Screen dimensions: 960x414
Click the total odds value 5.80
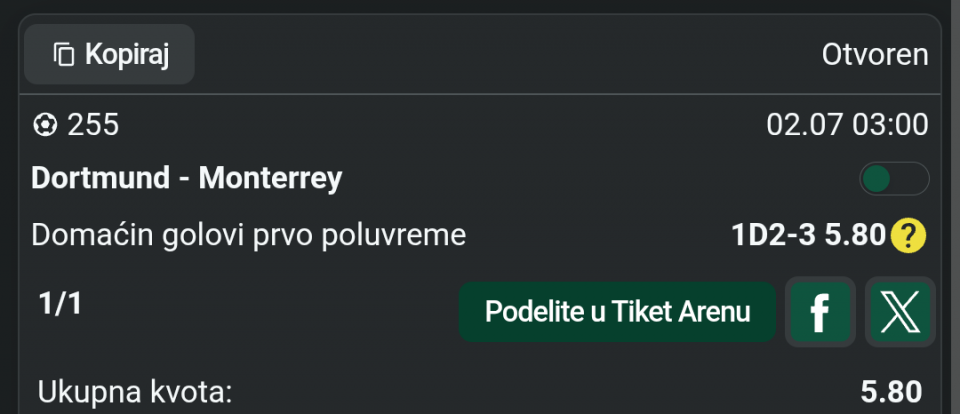coord(891,393)
